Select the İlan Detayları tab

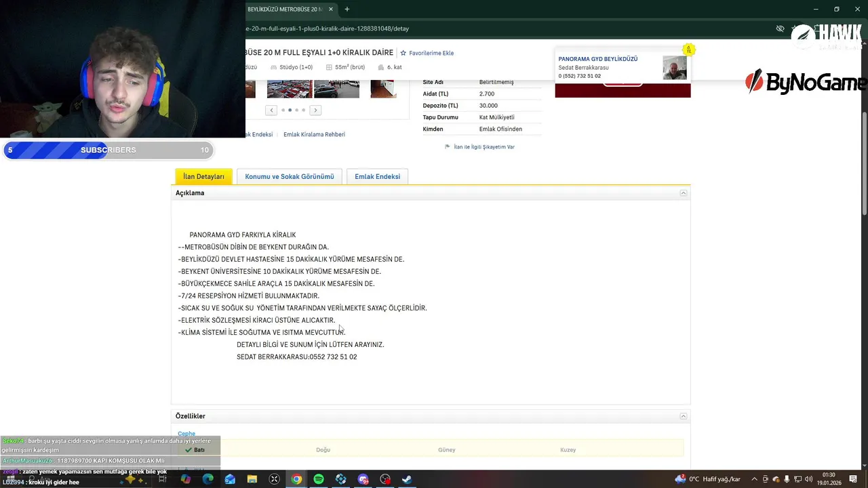pos(203,176)
